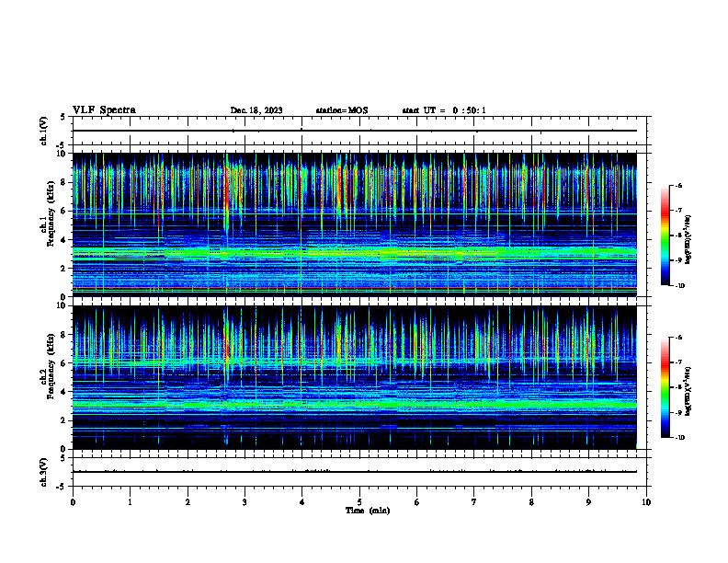Click the "ch.1(V)" axis label
Image resolution: width=728 pixels, height=563 pixels.
click(43, 131)
